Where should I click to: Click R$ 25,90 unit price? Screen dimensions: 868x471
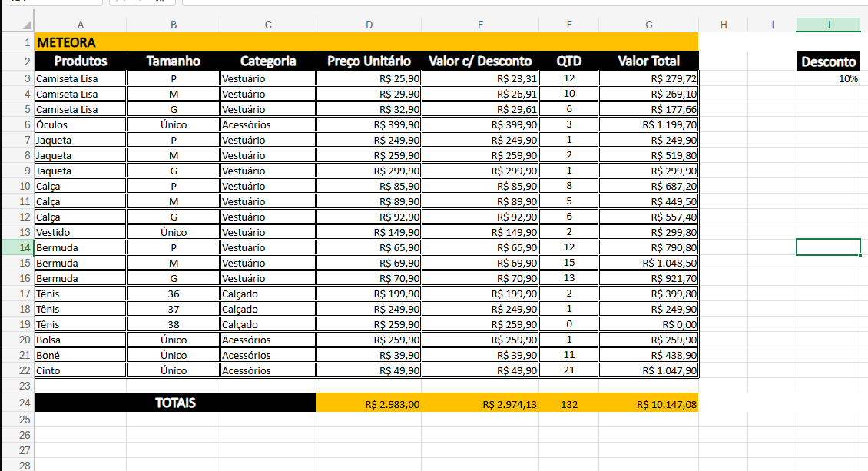[x=369, y=78]
